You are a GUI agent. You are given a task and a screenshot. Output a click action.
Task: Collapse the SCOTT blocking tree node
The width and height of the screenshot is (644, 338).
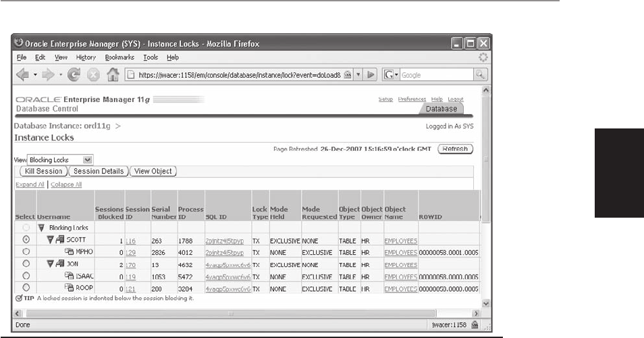(x=50, y=240)
